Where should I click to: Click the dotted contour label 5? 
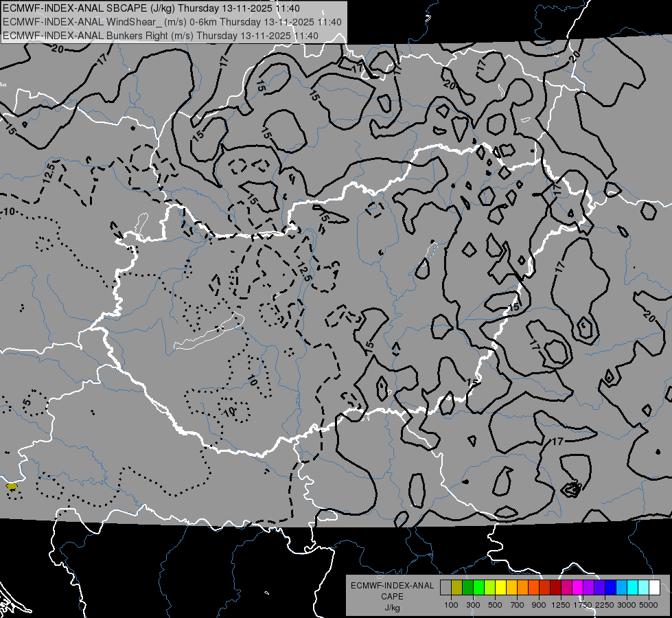27,402
